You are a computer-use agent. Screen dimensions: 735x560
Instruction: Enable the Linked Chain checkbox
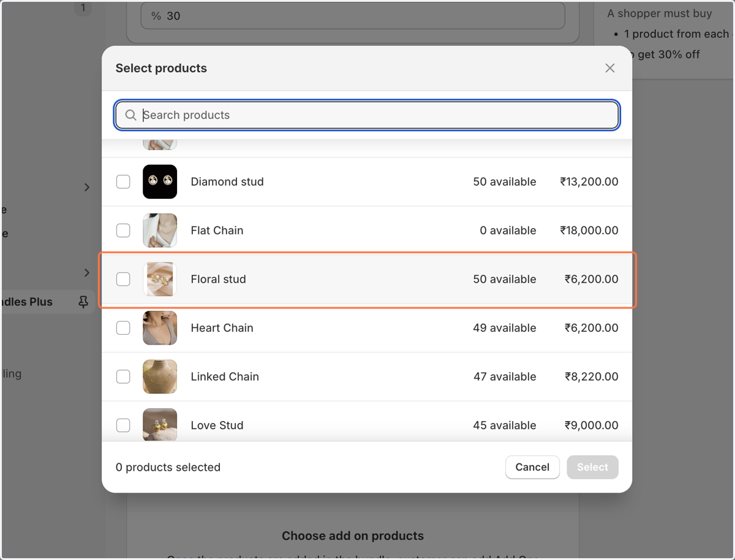[123, 376]
